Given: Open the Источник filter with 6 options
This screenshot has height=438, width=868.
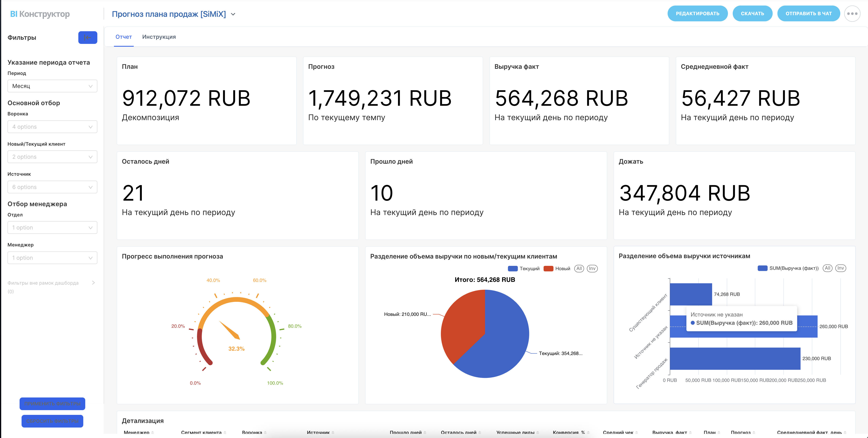Looking at the screenshot, I should (x=52, y=187).
